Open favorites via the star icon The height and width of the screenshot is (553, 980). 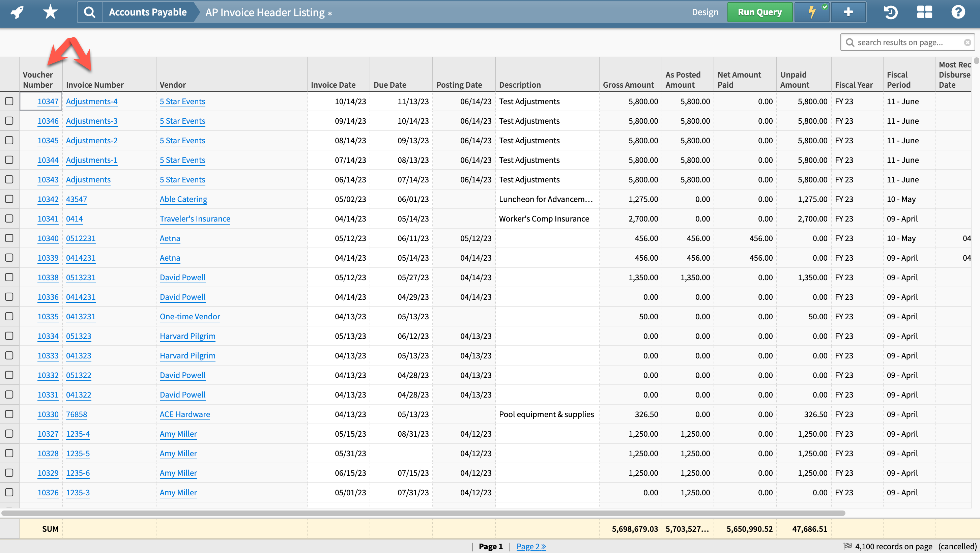[50, 12]
